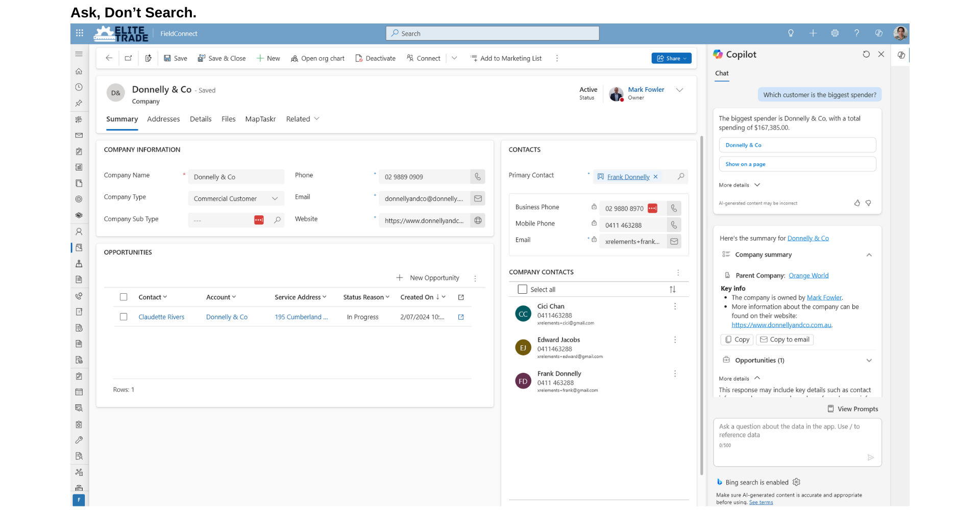The height and width of the screenshot is (510, 980).
Task: Open Bing search settings gear
Action: tap(796, 482)
